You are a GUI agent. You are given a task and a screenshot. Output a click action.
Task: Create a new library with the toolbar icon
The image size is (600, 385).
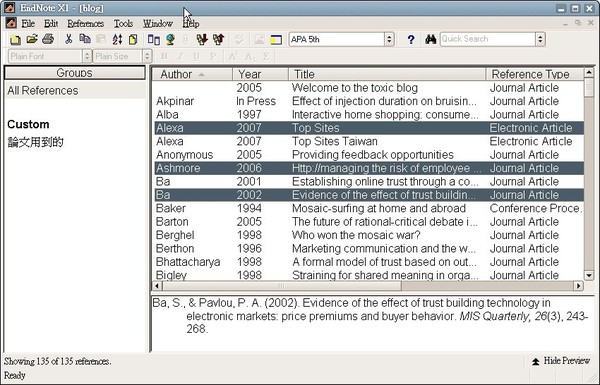15,39
